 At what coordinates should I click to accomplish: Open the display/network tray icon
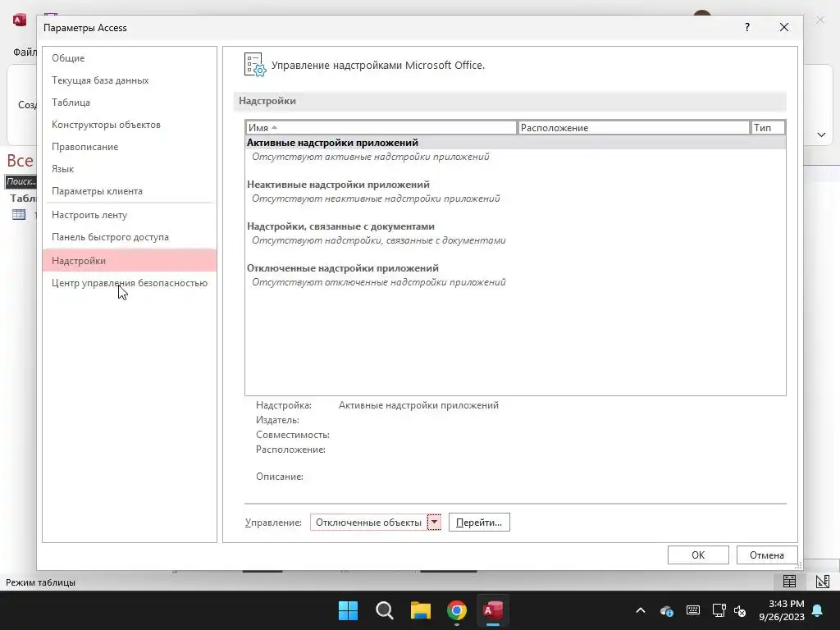point(719,610)
